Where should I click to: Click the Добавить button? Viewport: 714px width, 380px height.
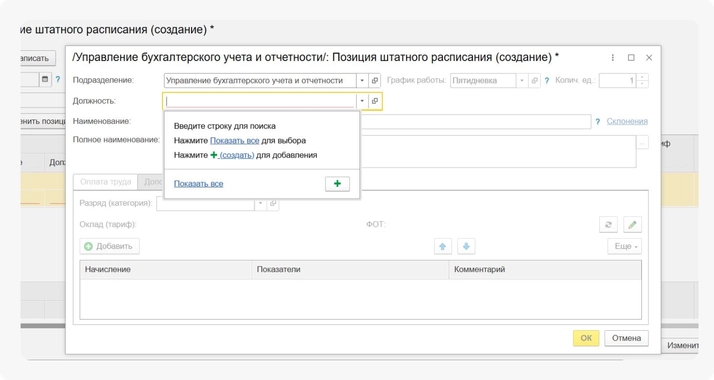pos(110,246)
